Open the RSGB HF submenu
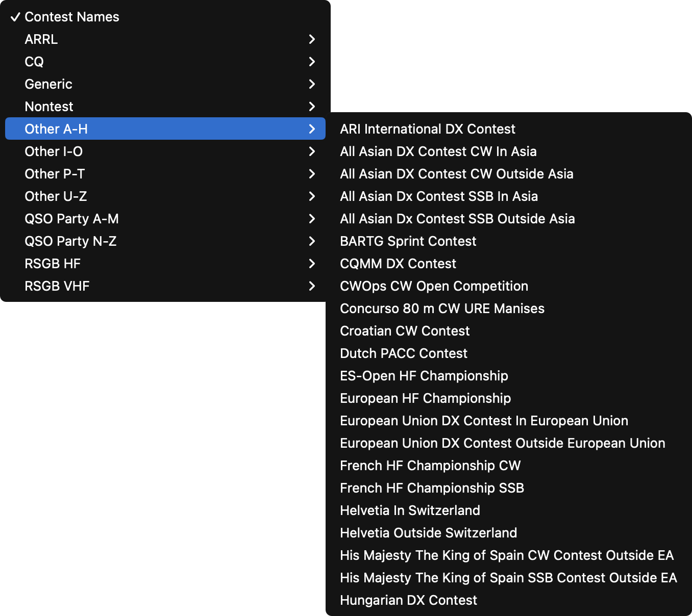 pyautogui.click(x=165, y=264)
